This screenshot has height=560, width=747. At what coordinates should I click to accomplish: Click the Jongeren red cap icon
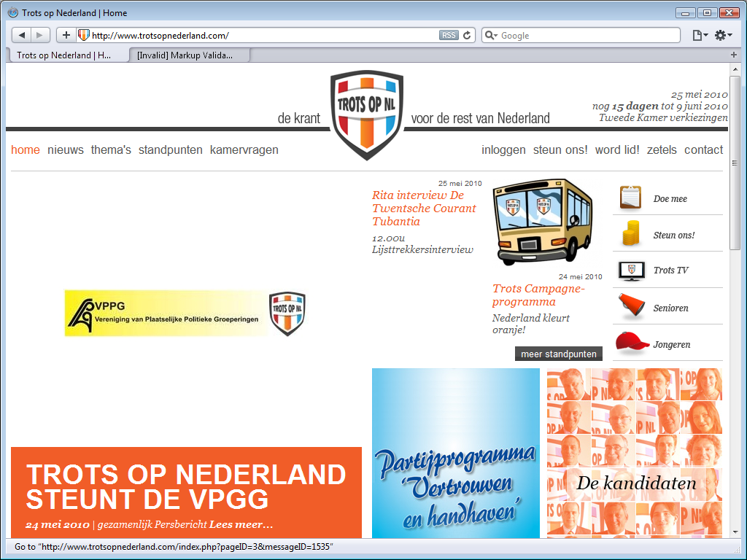pos(632,343)
